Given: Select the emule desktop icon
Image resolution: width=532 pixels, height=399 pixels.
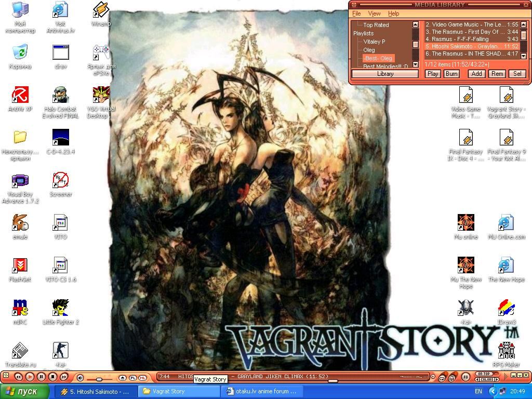Looking at the screenshot, I should tap(20, 227).
